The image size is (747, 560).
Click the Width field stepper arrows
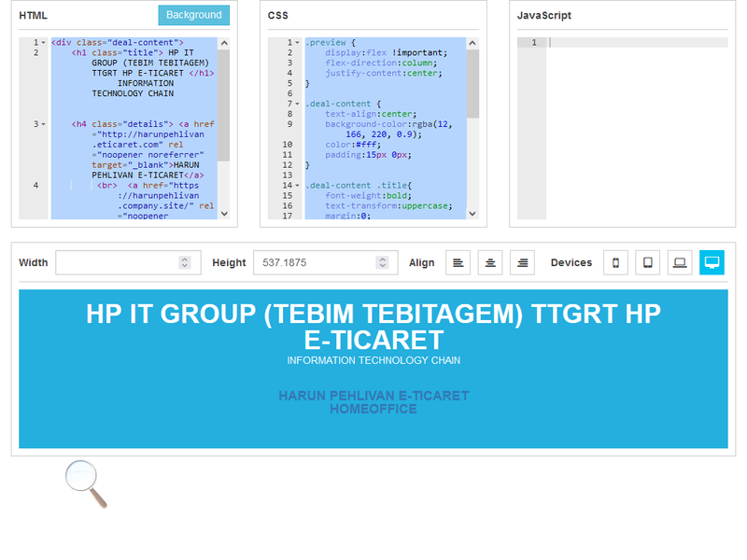184,262
